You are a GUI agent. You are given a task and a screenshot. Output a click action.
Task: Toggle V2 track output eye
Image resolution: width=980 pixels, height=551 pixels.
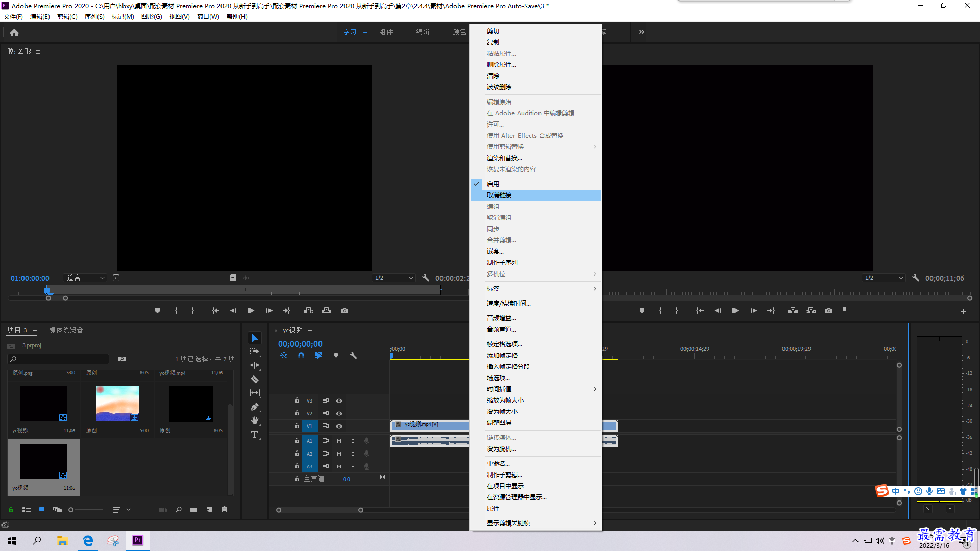pos(339,413)
